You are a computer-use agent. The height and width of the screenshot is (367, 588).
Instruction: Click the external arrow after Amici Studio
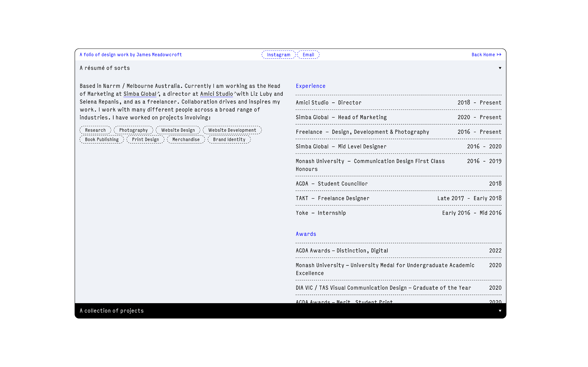pos(235,93)
